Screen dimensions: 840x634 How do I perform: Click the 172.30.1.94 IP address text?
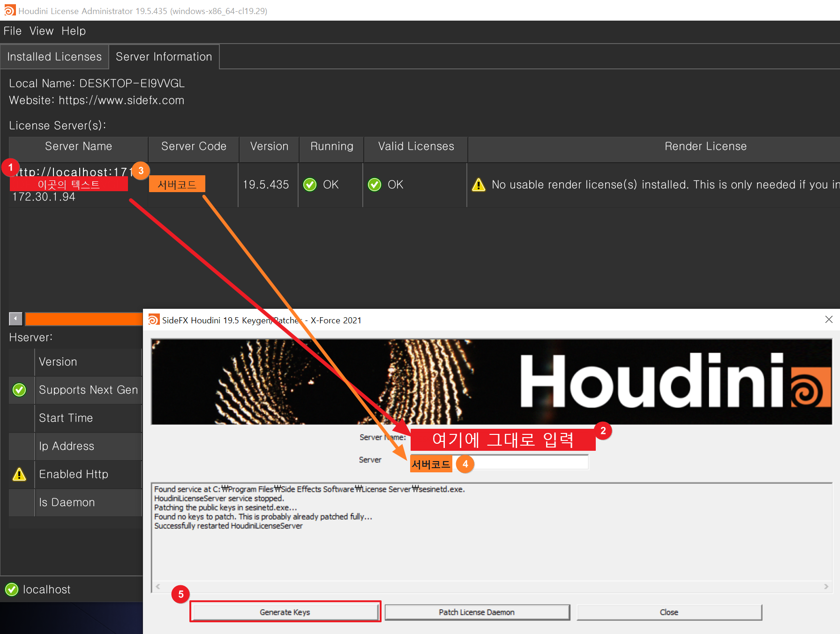coord(44,197)
